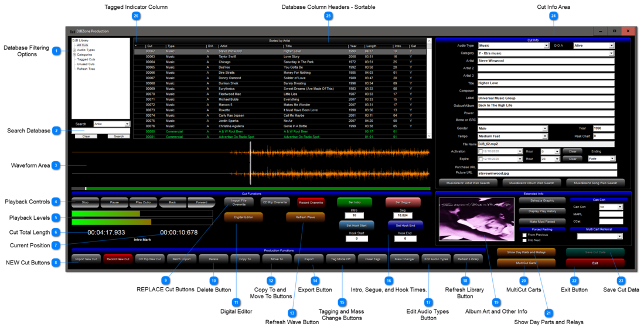
Task: Select the Dire Straits Money For Nothing row
Action: [280, 72]
